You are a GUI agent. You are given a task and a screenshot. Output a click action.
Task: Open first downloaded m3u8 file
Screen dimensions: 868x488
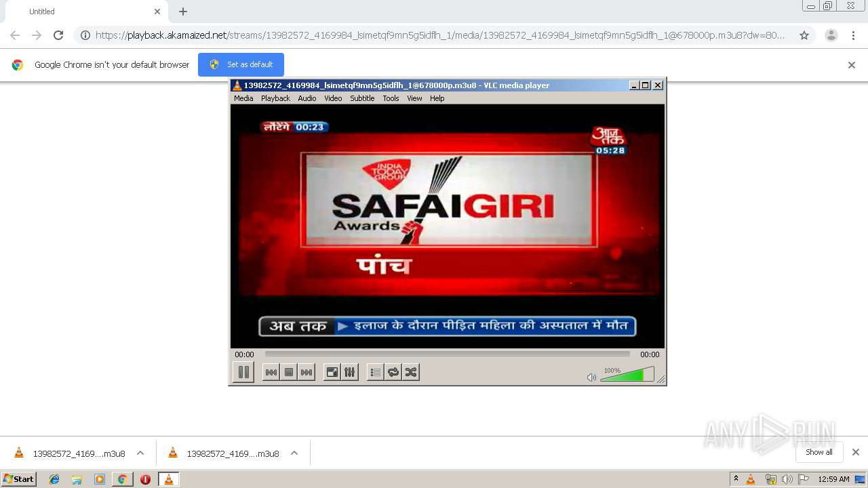(71, 453)
